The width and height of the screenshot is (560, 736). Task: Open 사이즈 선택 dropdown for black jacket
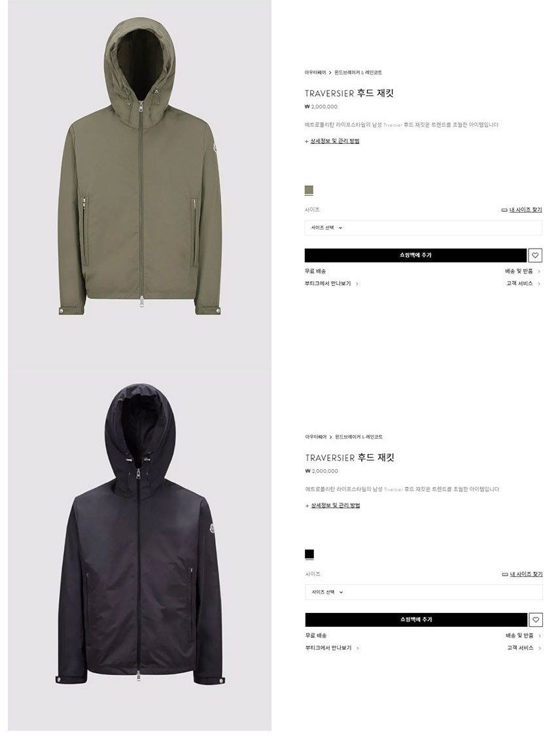tap(423, 592)
